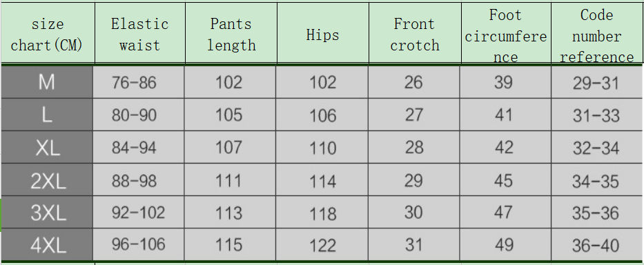The height and width of the screenshot is (265, 644).
Task: Select the 4XL size row label
Action: (x=47, y=245)
